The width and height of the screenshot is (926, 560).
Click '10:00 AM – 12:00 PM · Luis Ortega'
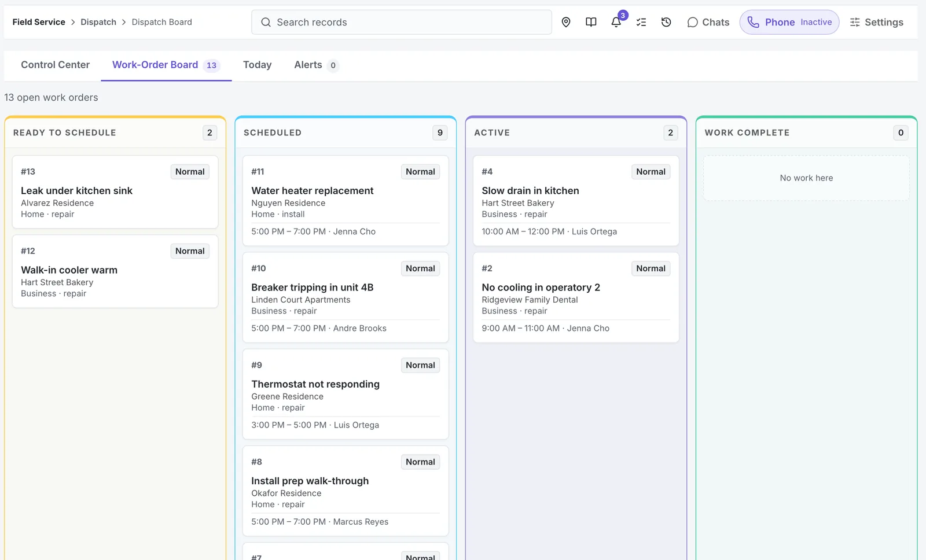tap(549, 231)
